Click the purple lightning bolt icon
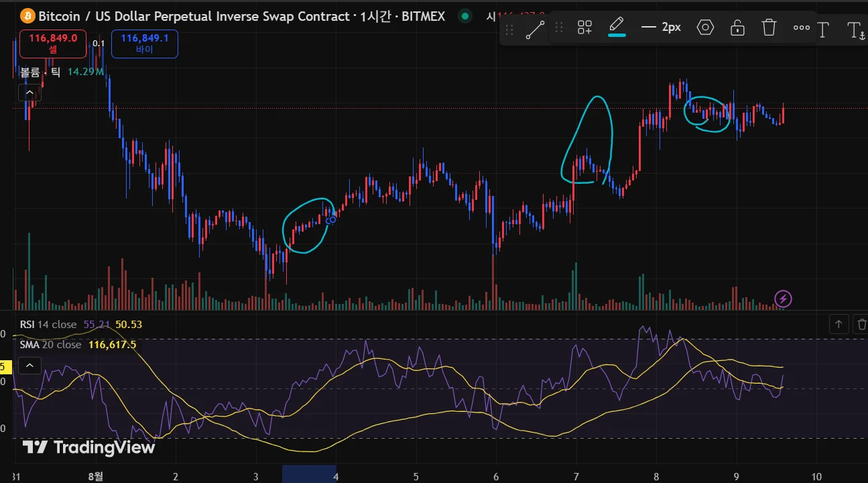This screenshot has height=483, width=868. click(x=783, y=299)
